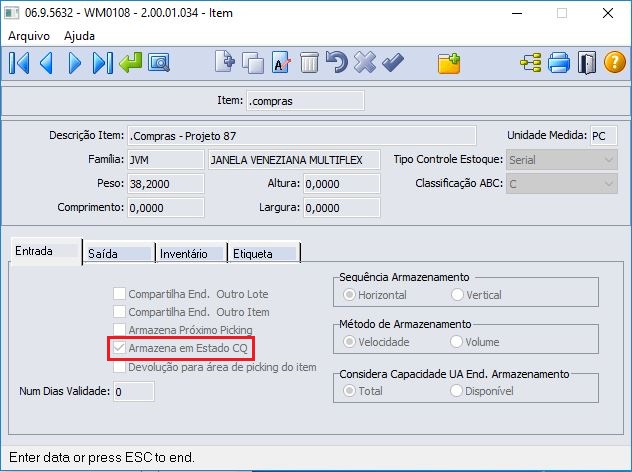
Task: Minimize the Item window
Action: coord(517,13)
